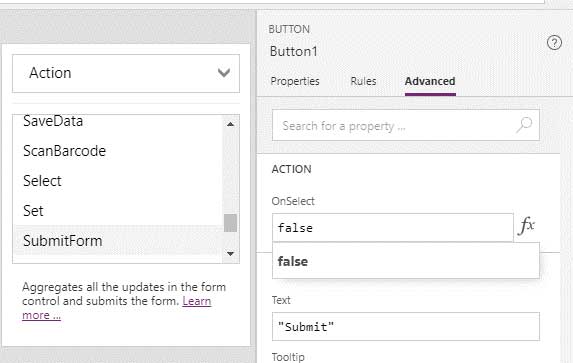Pick the false autocomplete suggestion
The height and width of the screenshot is (363, 573).
click(x=406, y=261)
